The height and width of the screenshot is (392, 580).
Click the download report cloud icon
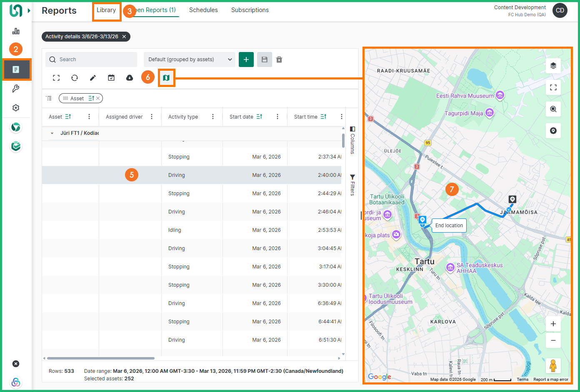point(130,78)
